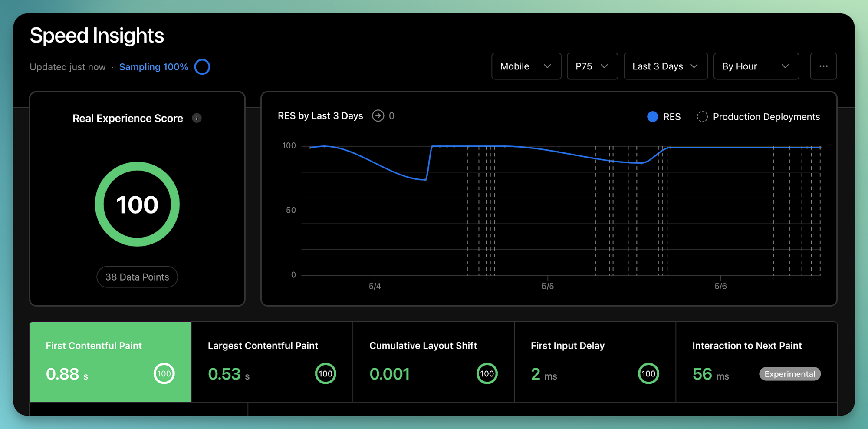Click the 100 score ring on Cumulative Layout Shift
Viewport: 868px width, 429px height.
click(487, 373)
